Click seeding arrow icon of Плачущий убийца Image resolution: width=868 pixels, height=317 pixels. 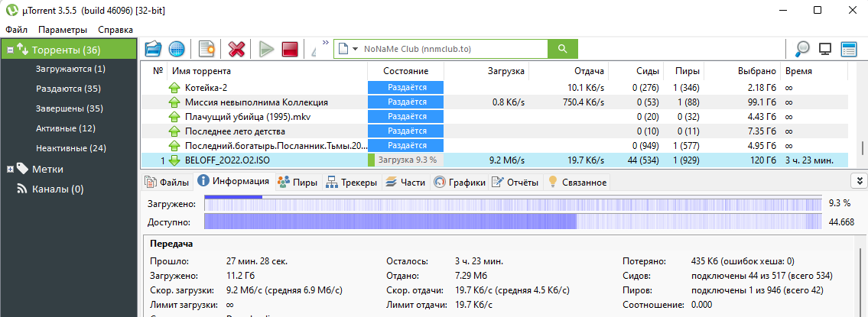click(x=174, y=117)
